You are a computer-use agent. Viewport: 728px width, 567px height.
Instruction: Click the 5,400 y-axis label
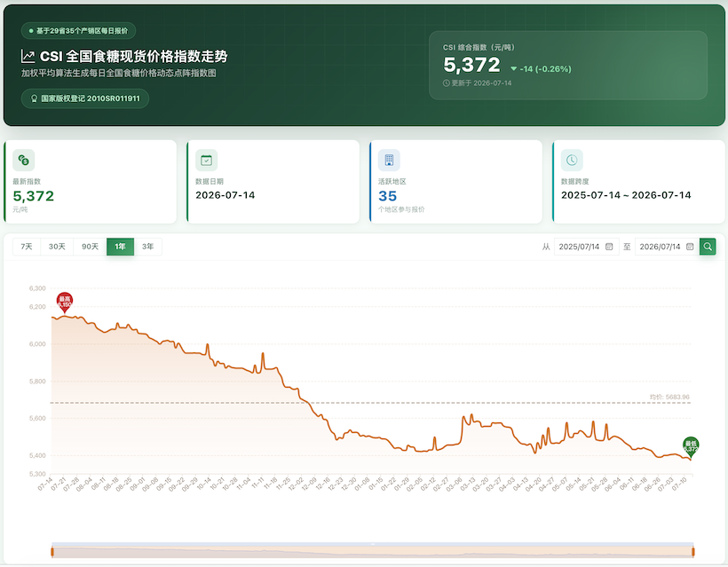(37, 456)
